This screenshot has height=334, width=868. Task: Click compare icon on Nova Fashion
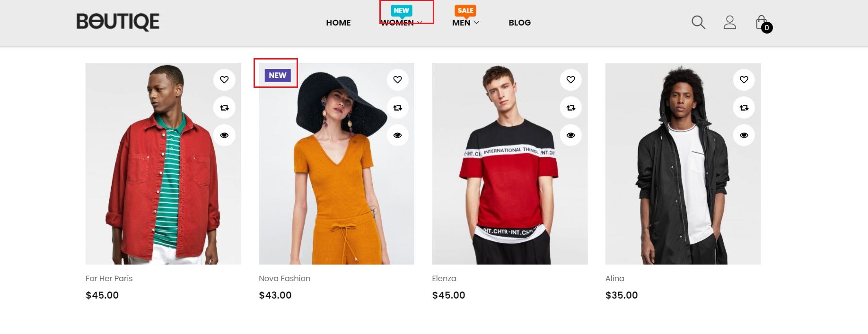(x=397, y=108)
